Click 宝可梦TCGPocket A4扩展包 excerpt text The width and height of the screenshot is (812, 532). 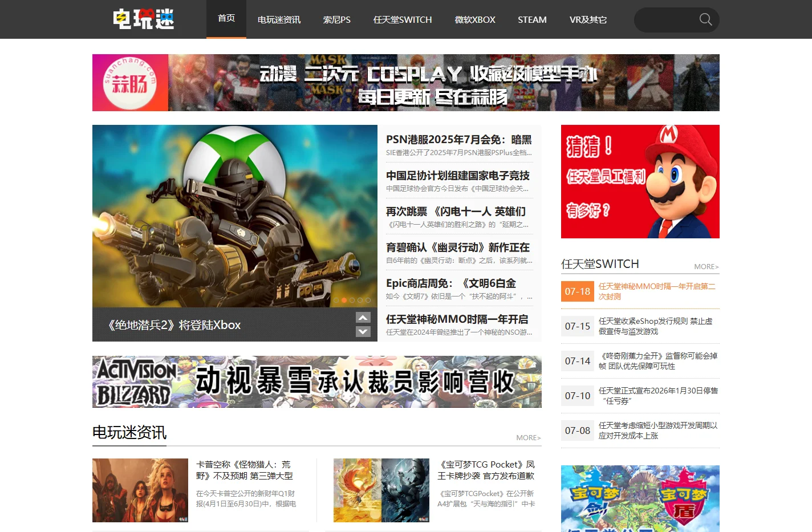[x=486, y=499]
